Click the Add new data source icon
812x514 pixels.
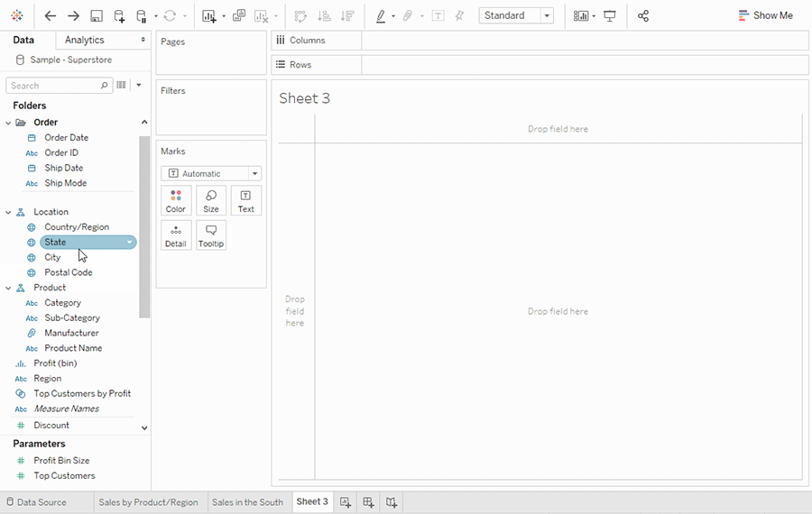click(x=119, y=16)
